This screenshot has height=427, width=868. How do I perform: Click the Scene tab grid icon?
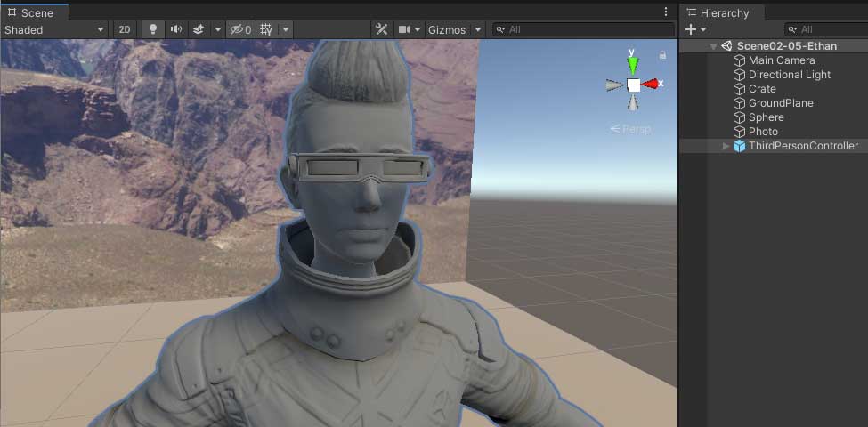point(12,12)
